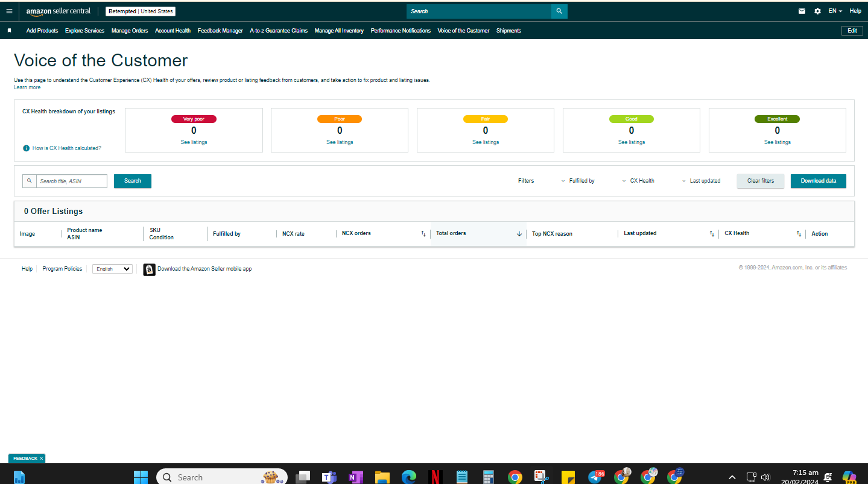This screenshot has height=484, width=868.
Task: Click Program Policies footer link
Action: coord(62,269)
